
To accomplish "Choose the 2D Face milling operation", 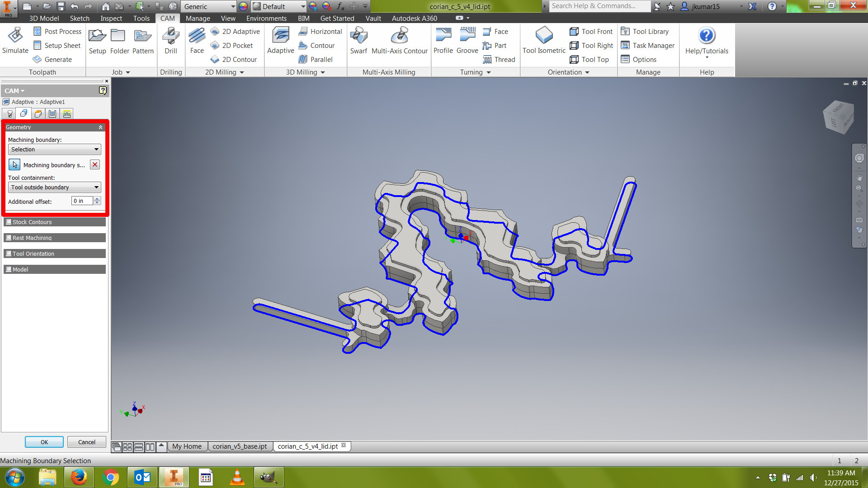I will coord(197,41).
